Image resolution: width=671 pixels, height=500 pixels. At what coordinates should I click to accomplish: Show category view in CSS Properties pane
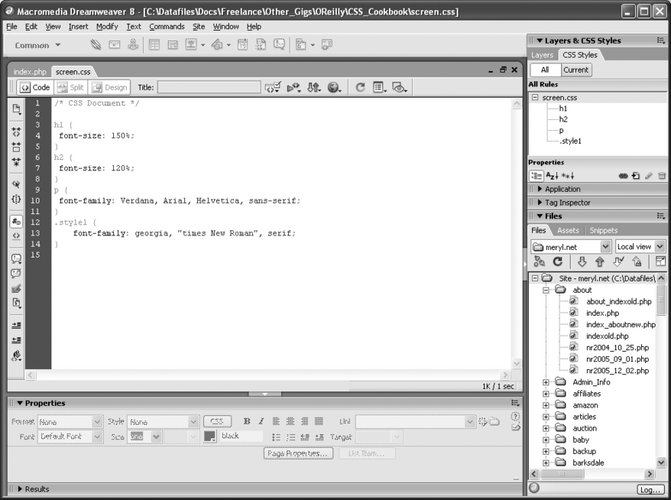(536, 176)
